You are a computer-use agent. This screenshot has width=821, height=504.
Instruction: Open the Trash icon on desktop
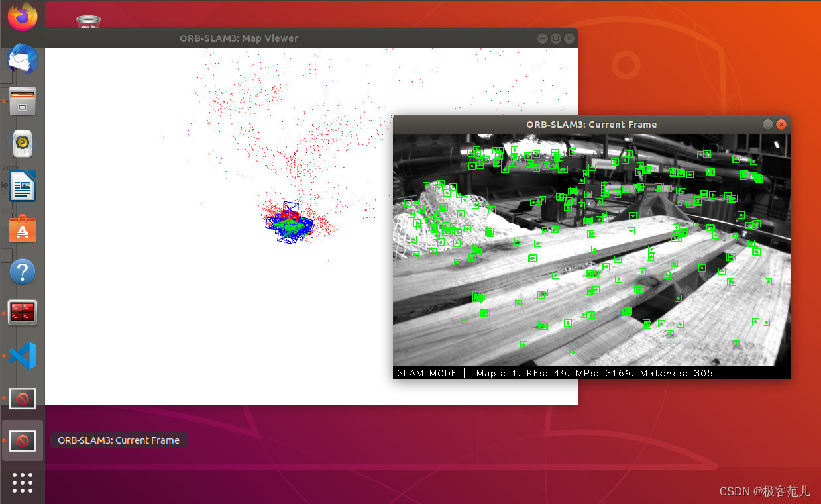coord(88,22)
